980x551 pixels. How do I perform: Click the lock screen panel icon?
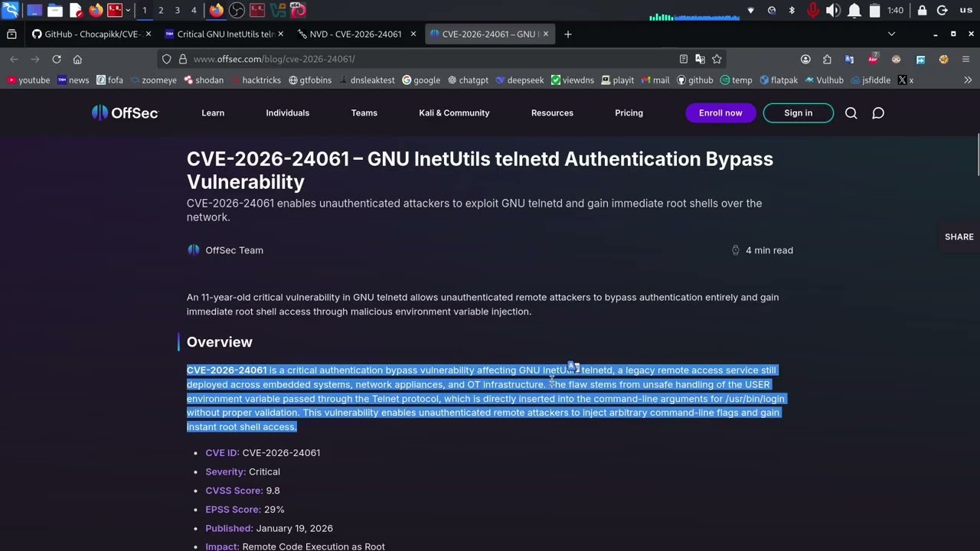point(922,10)
